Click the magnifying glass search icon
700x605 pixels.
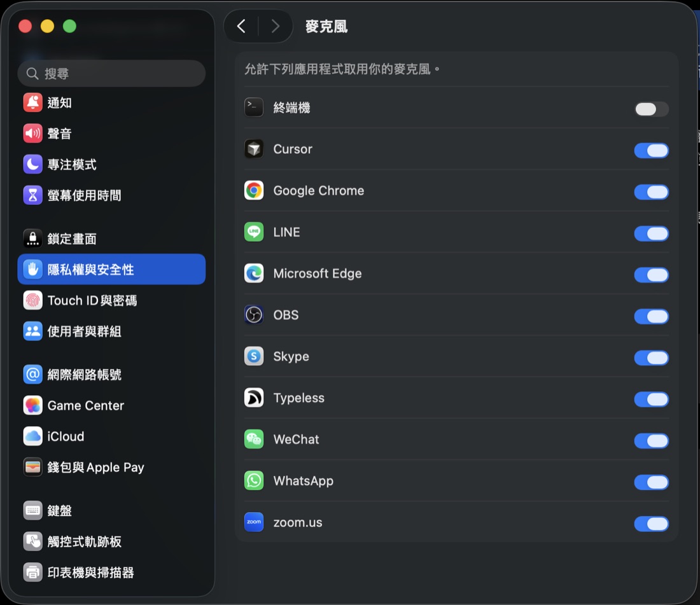coord(32,73)
